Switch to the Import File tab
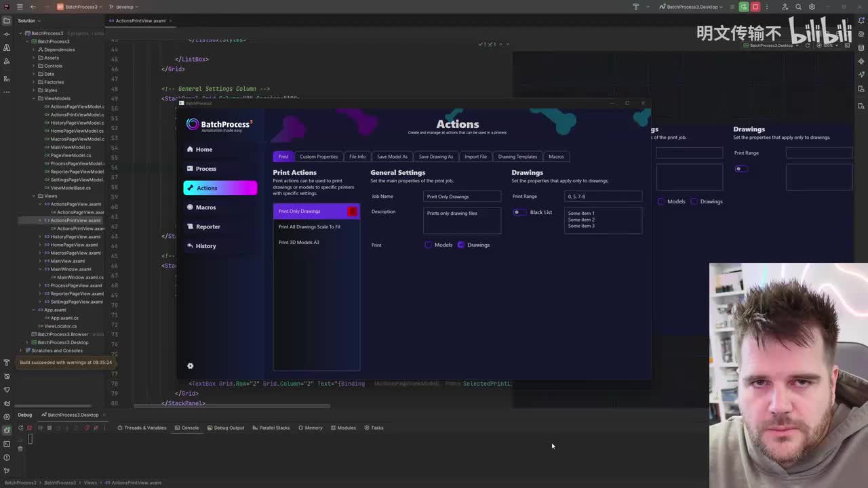868x488 pixels. [x=475, y=157]
